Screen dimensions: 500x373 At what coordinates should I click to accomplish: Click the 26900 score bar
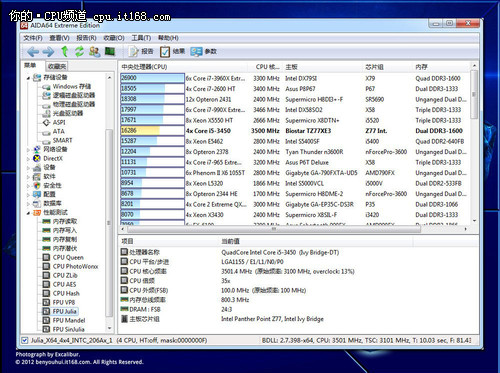(152, 78)
